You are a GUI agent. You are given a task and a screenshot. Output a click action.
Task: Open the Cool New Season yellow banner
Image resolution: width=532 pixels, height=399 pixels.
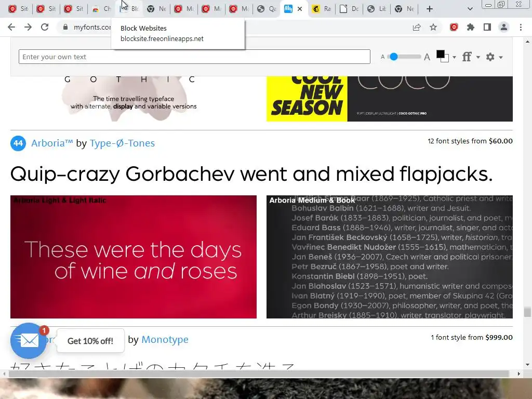[x=307, y=99]
